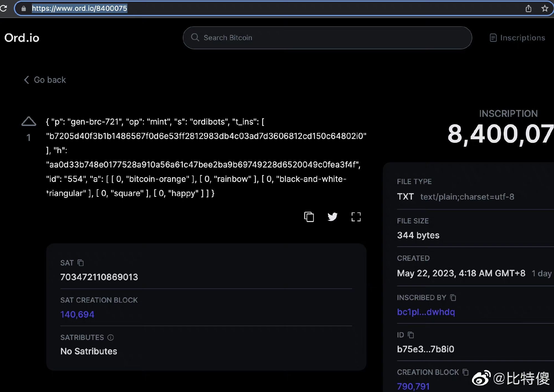The height and width of the screenshot is (392, 554).
Task: Expand the inscription content to fullscreen
Action: click(x=356, y=217)
